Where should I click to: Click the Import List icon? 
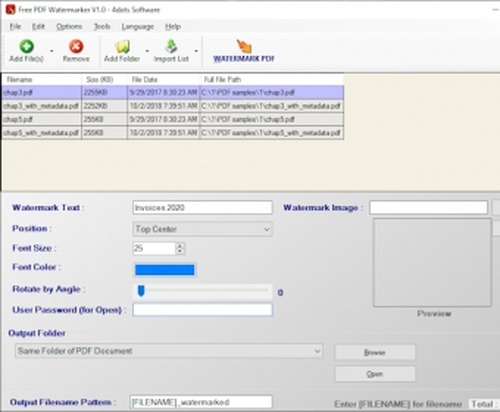point(171,46)
